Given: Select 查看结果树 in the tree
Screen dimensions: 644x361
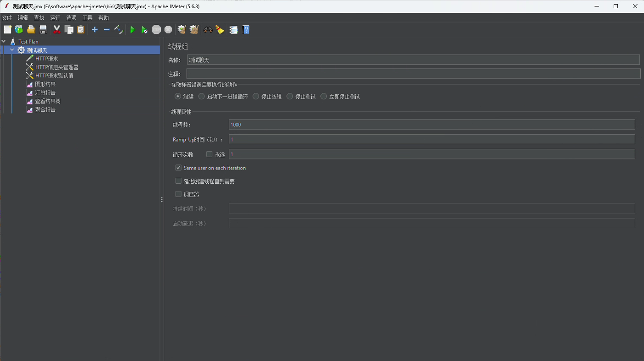Looking at the screenshot, I should [x=48, y=101].
